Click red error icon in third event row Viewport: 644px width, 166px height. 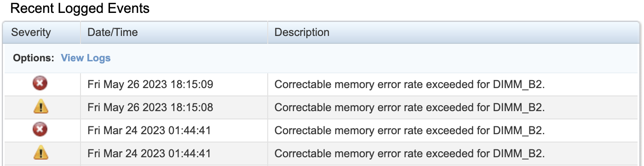point(40,130)
